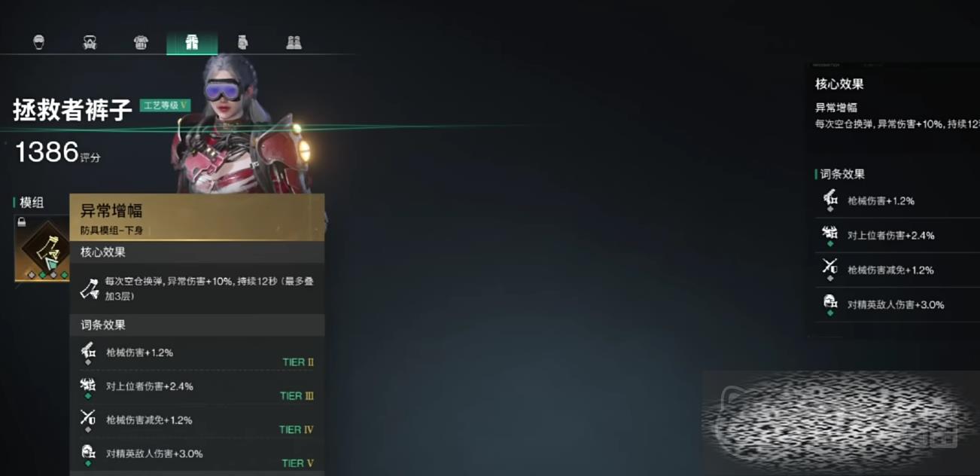This screenshot has width=980, height=476.
Task: Select the boots equipment tab icon
Action: click(294, 43)
